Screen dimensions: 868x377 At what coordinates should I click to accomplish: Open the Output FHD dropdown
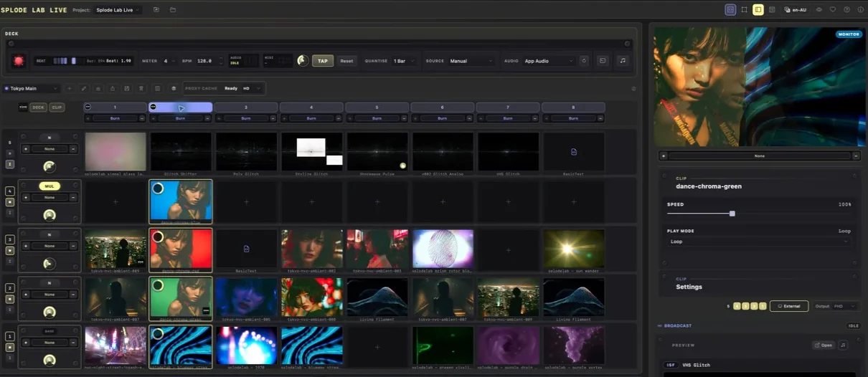(x=844, y=306)
